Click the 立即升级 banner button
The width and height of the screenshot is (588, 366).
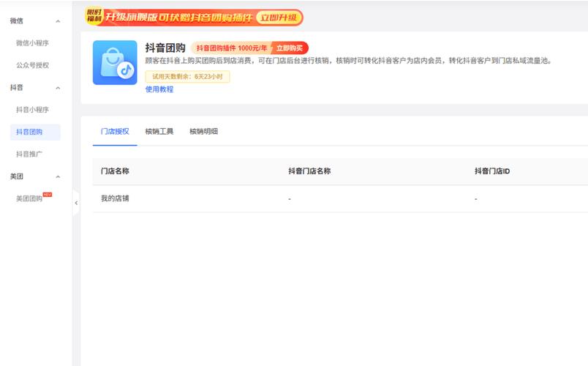tap(279, 18)
